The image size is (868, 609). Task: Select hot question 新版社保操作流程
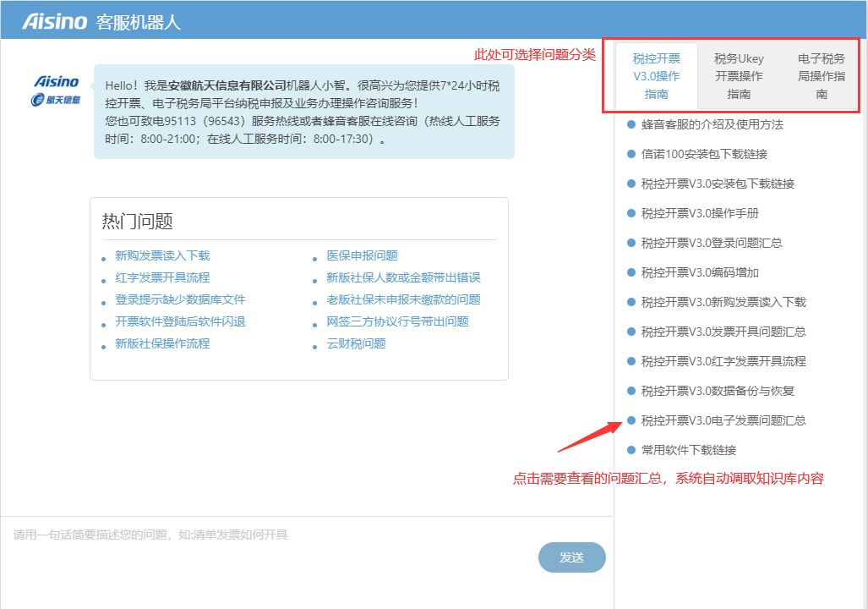(163, 343)
